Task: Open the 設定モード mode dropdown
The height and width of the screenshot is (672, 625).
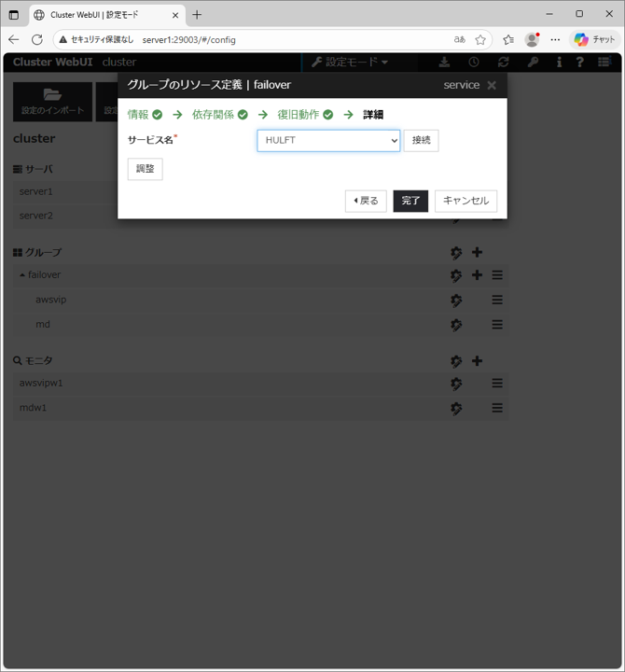Action: [350, 62]
